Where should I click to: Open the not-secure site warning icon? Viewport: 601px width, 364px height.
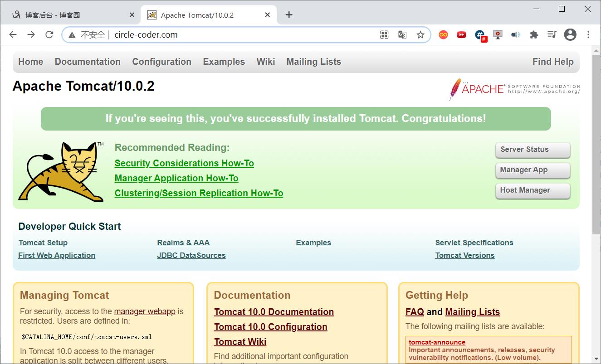(x=72, y=35)
